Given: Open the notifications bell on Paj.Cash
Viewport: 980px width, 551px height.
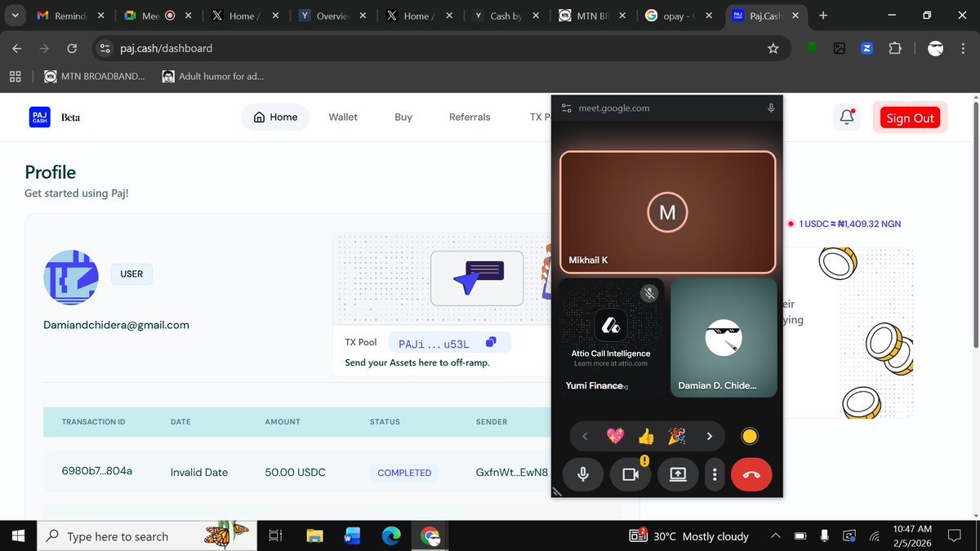Looking at the screenshot, I should [848, 118].
